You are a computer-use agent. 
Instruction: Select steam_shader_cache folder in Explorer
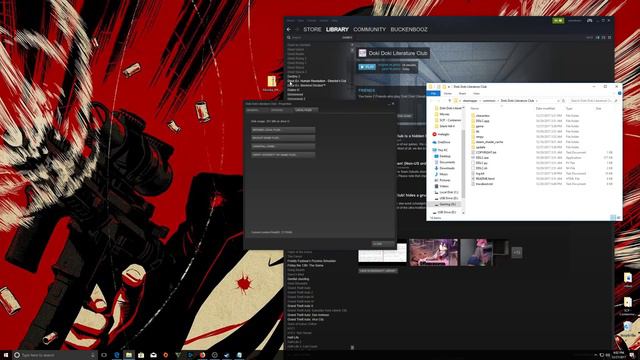487,142
